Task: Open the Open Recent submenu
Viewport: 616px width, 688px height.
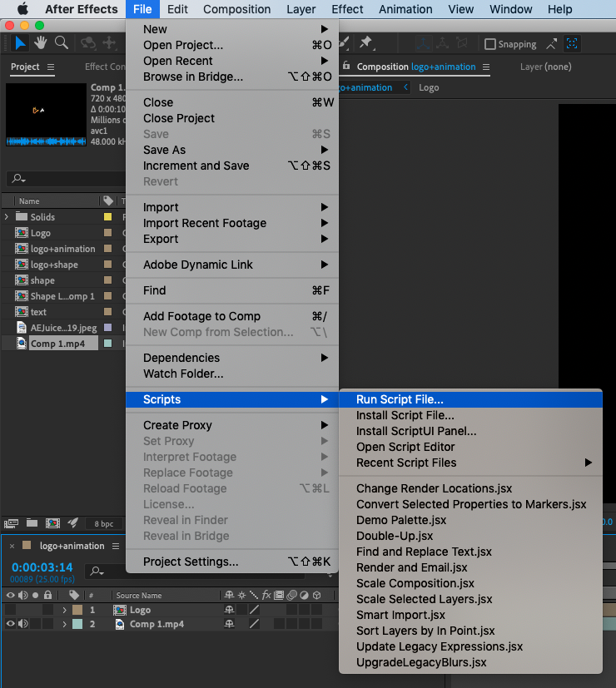Action: [231, 61]
